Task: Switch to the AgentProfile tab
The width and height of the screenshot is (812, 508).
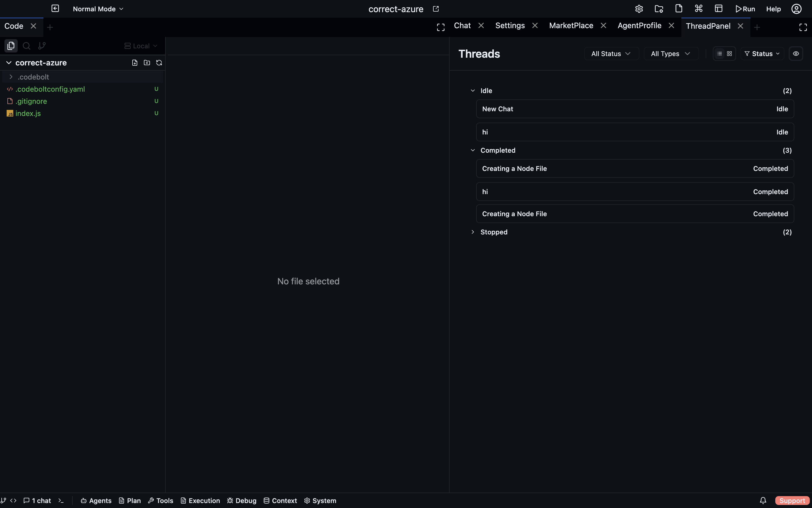Action: (639, 26)
